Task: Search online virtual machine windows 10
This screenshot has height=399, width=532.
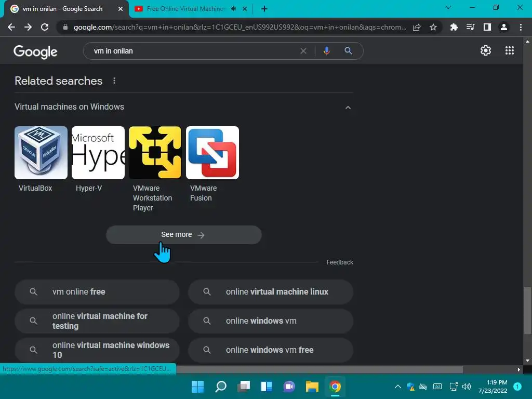Action: (x=97, y=350)
